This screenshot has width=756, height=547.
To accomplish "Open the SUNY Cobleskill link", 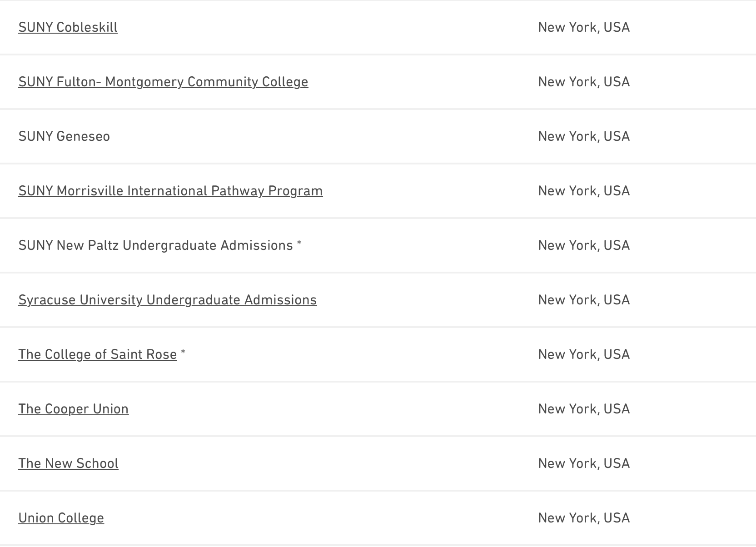I will coord(68,27).
